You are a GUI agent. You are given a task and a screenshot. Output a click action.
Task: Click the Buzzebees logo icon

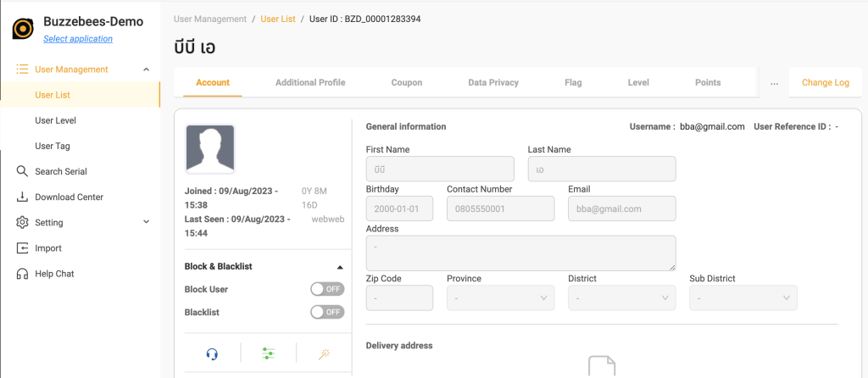[x=23, y=29]
